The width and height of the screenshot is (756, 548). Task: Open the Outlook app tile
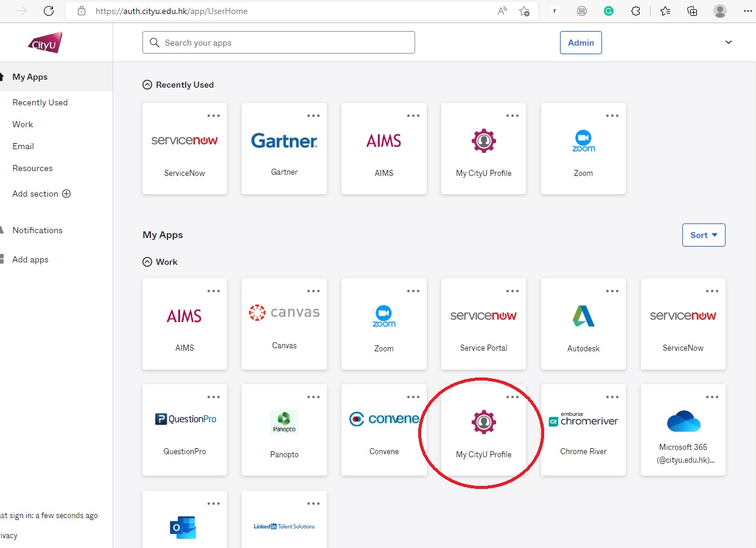(x=184, y=520)
